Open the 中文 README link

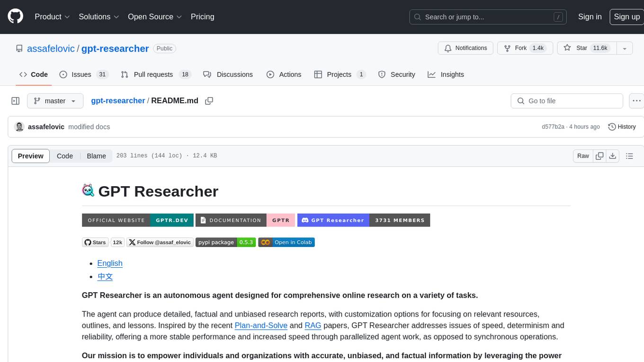[105, 276]
